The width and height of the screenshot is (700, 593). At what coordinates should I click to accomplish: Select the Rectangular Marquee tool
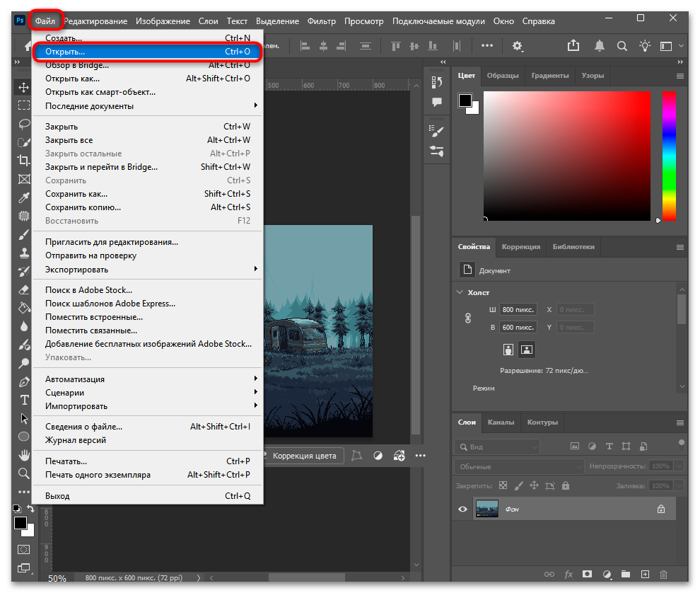[x=23, y=105]
